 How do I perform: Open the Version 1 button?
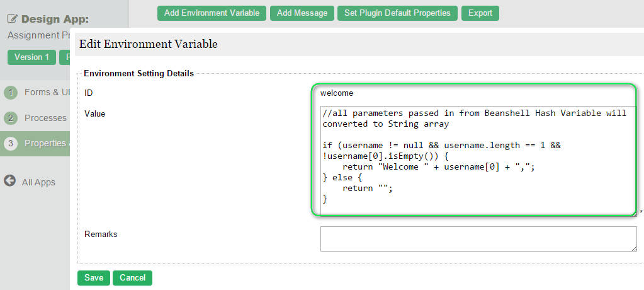click(31, 57)
